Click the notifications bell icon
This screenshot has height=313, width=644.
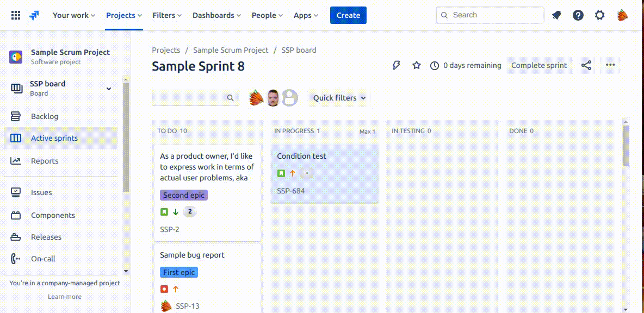click(556, 15)
